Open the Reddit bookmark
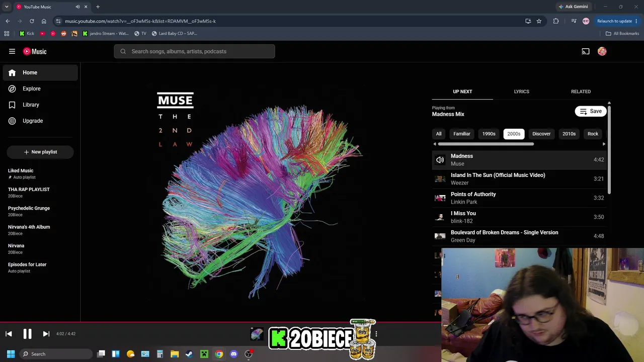The image size is (644, 362). tap(63, 34)
